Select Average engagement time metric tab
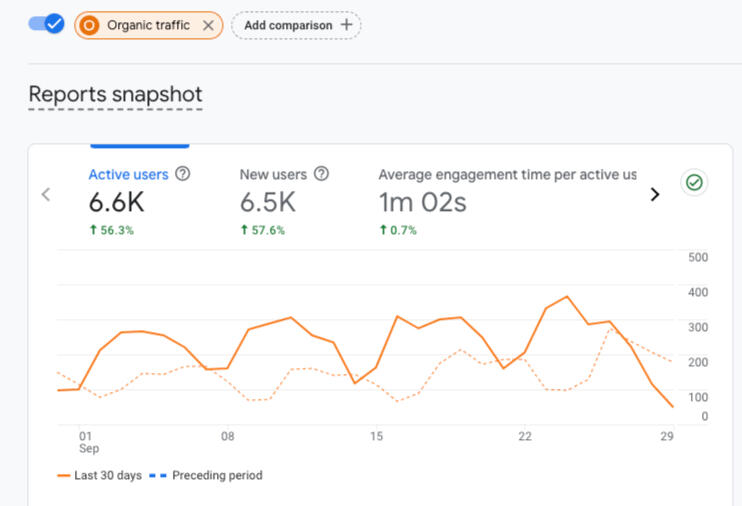The width and height of the screenshot is (742, 506). coord(506,175)
